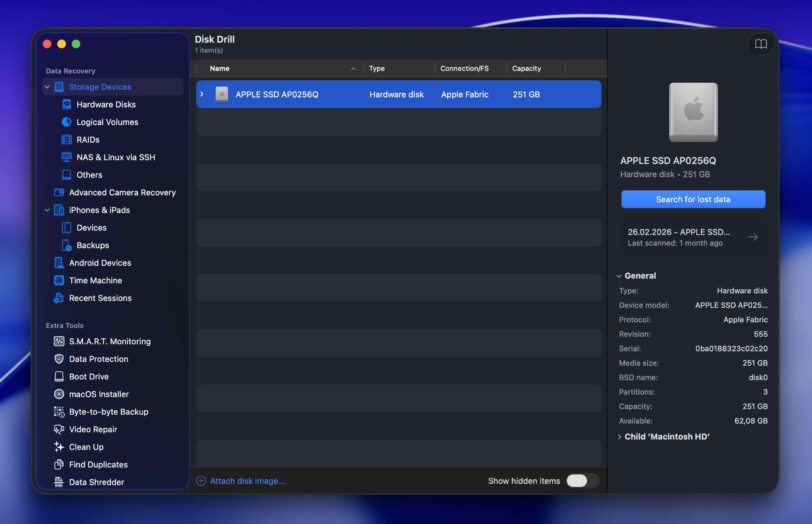Click the Available value 62,08 GB
Image resolution: width=812 pixels, height=524 pixels.
point(751,421)
